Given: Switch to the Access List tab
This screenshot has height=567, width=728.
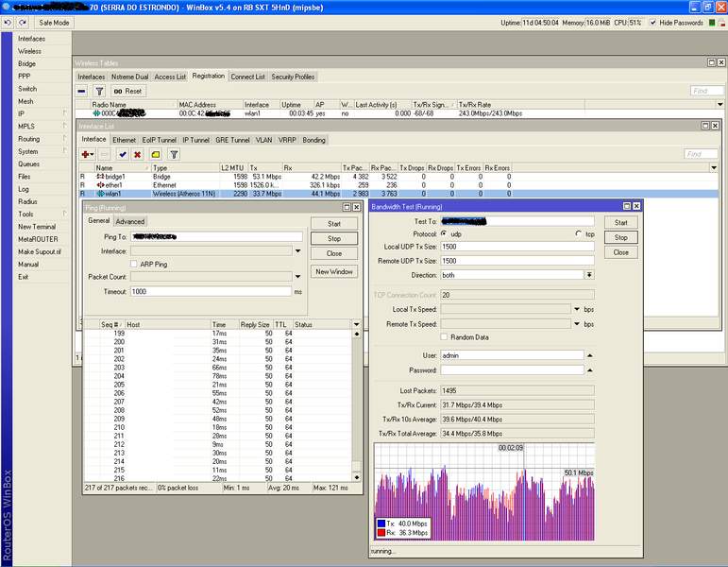Looking at the screenshot, I should point(170,77).
